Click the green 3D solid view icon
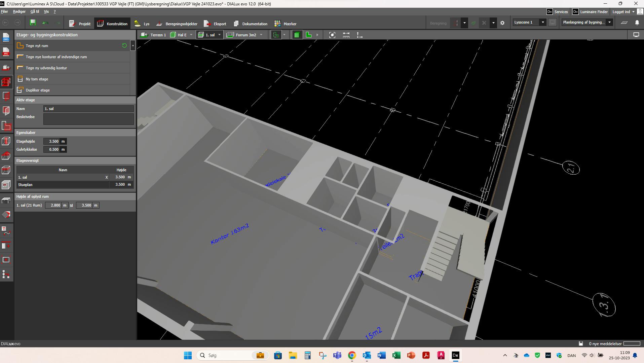 tap(297, 35)
